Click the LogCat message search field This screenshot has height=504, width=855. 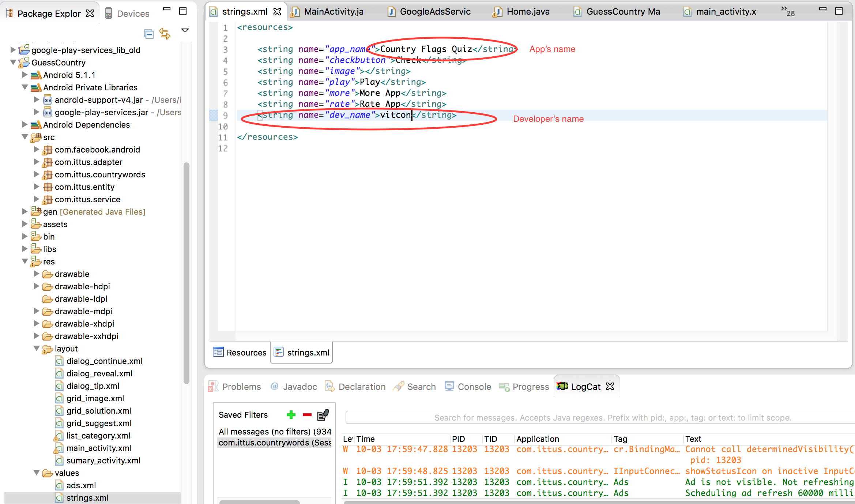click(600, 417)
